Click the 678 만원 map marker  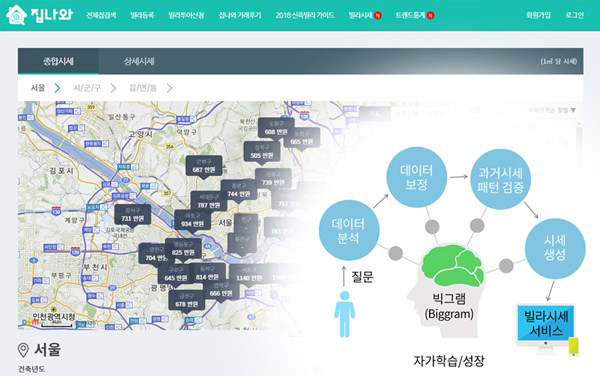coord(187,301)
